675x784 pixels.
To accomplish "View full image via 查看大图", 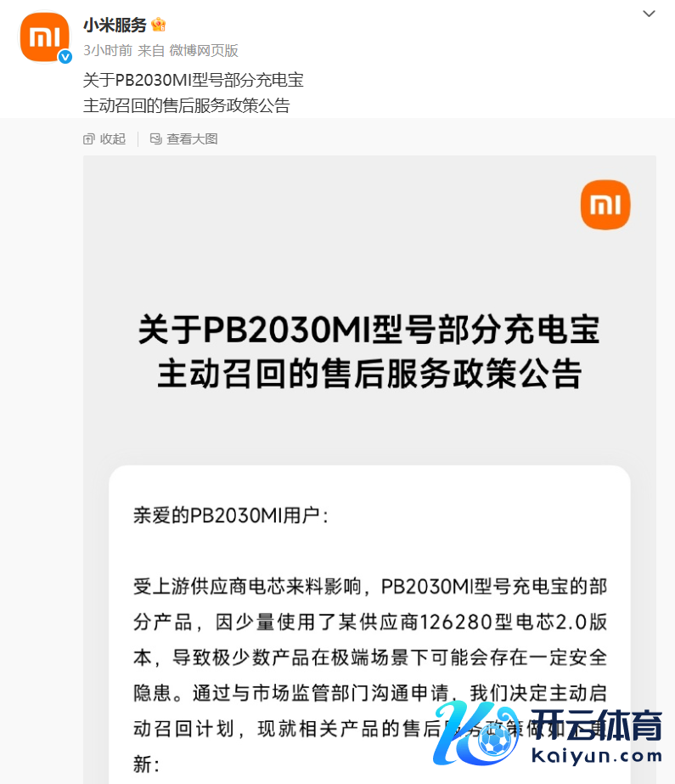I will (184, 139).
